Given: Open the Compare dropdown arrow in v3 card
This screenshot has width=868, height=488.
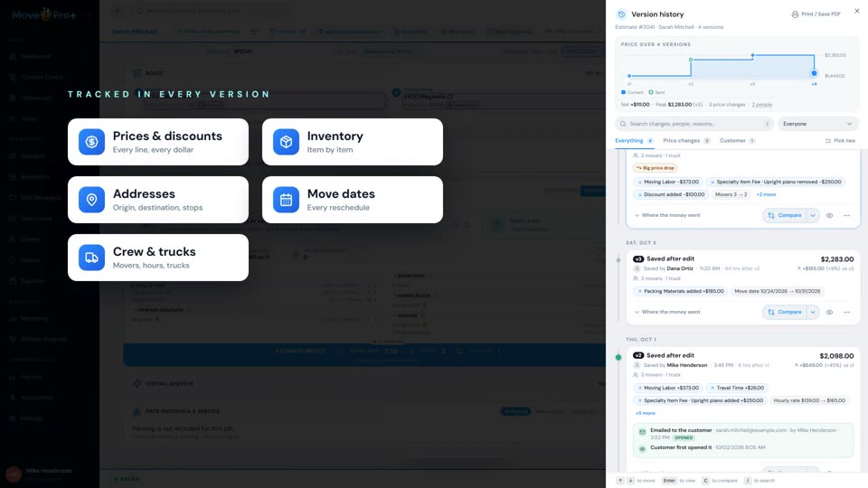Looking at the screenshot, I should click(813, 312).
